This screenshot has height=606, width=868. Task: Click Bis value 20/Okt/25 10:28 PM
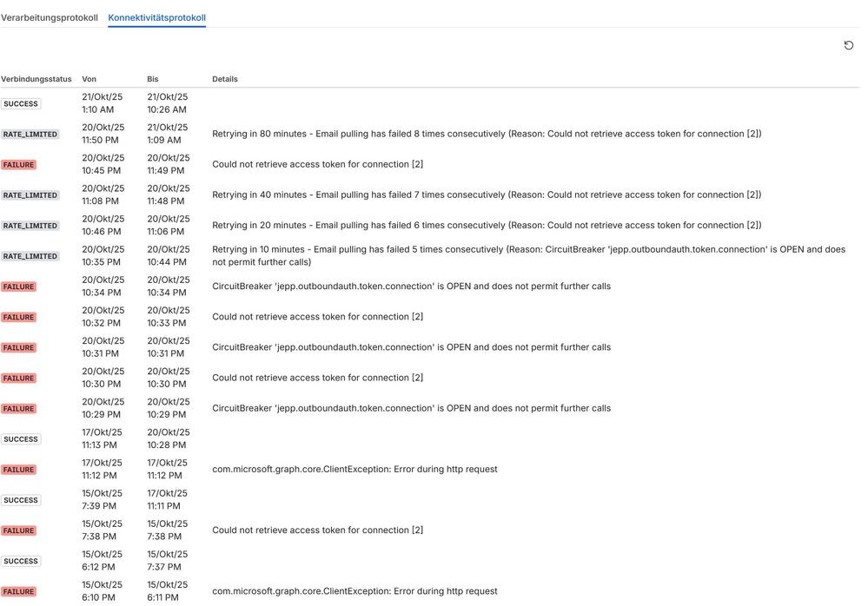(169, 438)
